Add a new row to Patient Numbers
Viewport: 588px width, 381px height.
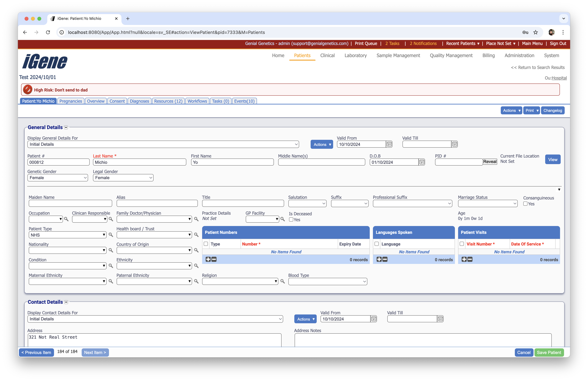208,259
